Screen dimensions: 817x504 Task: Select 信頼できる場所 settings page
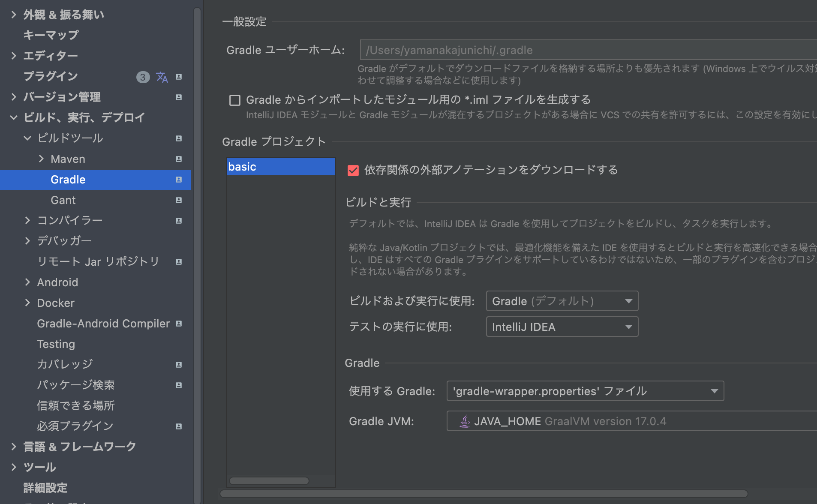click(x=76, y=405)
